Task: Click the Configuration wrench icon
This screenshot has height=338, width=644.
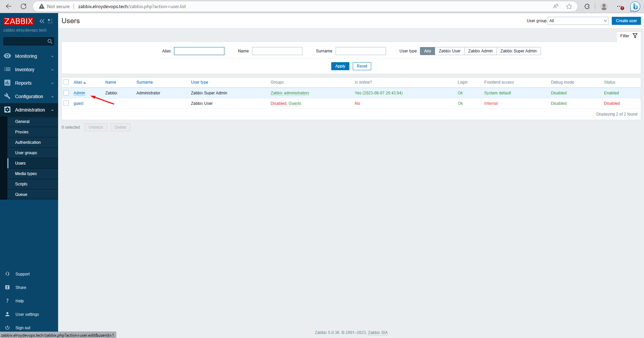Action: coord(7,96)
